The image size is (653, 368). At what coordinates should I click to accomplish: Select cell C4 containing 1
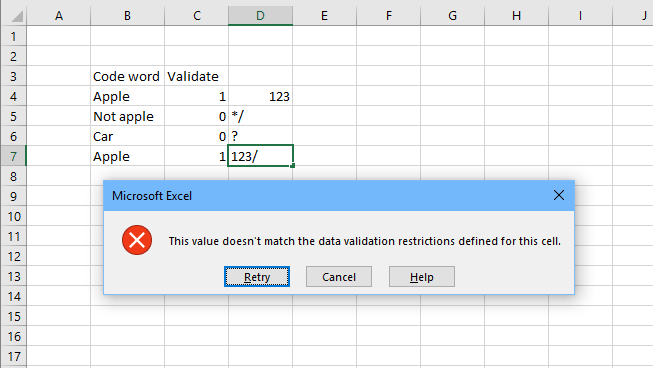pos(197,96)
